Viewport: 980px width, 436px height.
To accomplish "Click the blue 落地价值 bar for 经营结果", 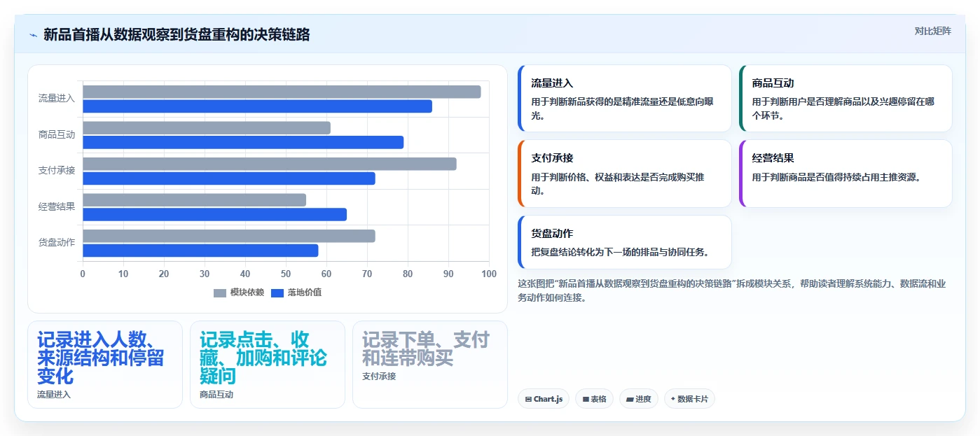I will (x=214, y=214).
